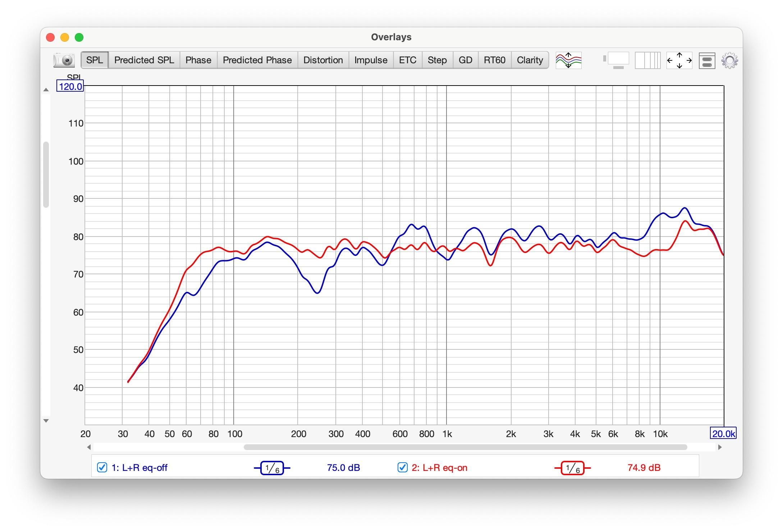Open the RT60 view
The width and height of the screenshot is (783, 532).
pos(495,60)
